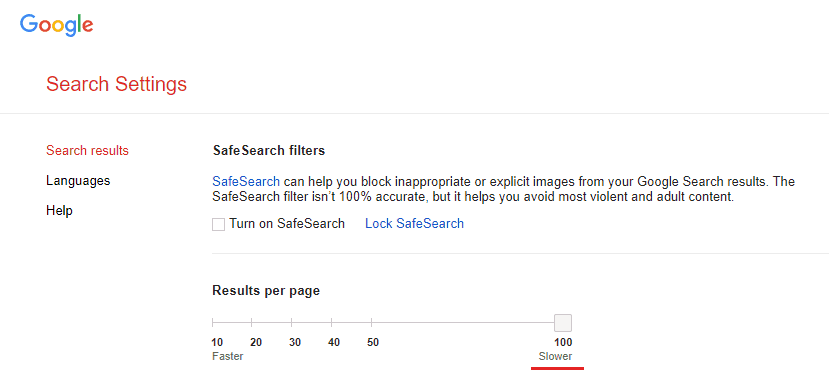Select Search results in the sidebar
The height and width of the screenshot is (381, 829).
(x=87, y=151)
